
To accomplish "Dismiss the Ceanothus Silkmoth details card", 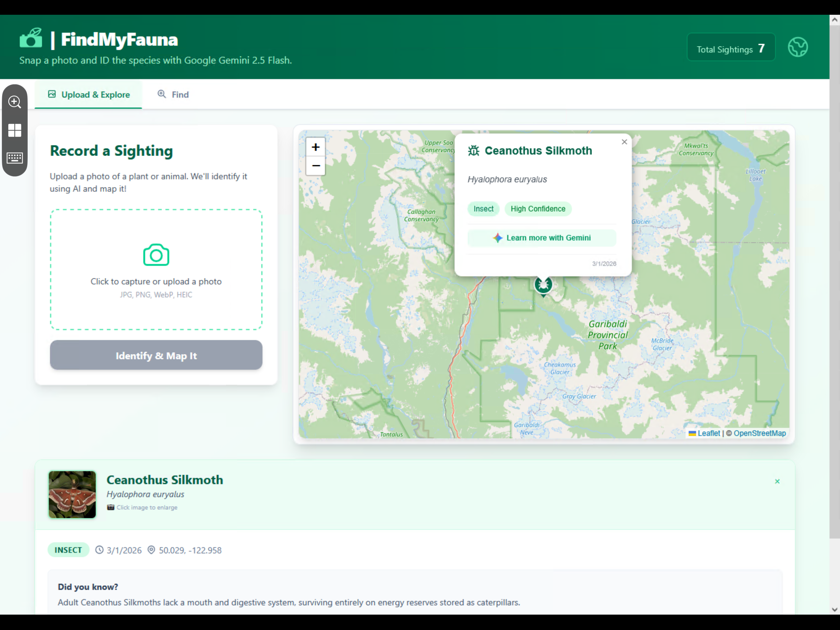I will pyautogui.click(x=777, y=481).
